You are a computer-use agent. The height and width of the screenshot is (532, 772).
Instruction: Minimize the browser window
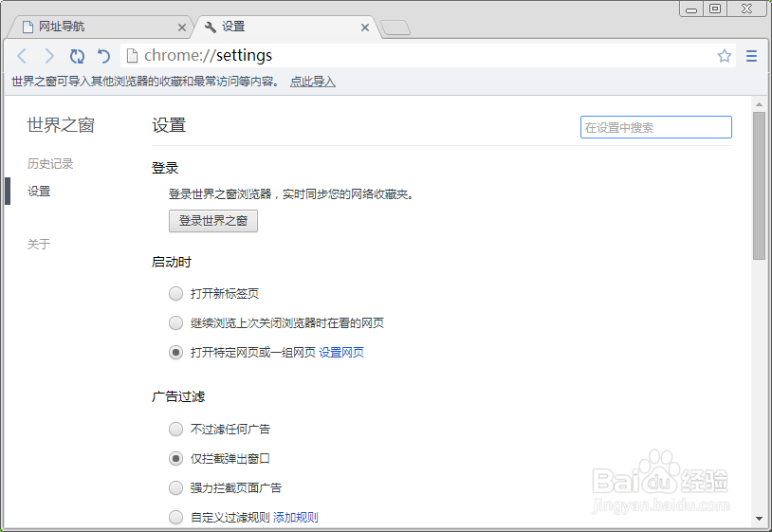pos(691,9)
